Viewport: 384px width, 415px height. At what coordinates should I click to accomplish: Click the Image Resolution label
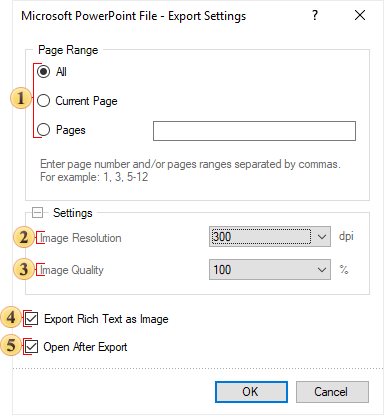[81, 238]
